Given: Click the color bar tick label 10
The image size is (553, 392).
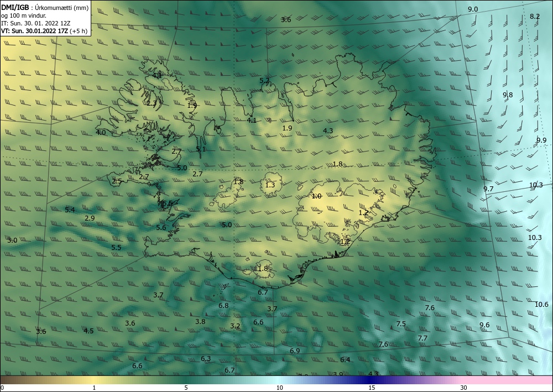Looking at the screenshot, I should pos(279,388).
